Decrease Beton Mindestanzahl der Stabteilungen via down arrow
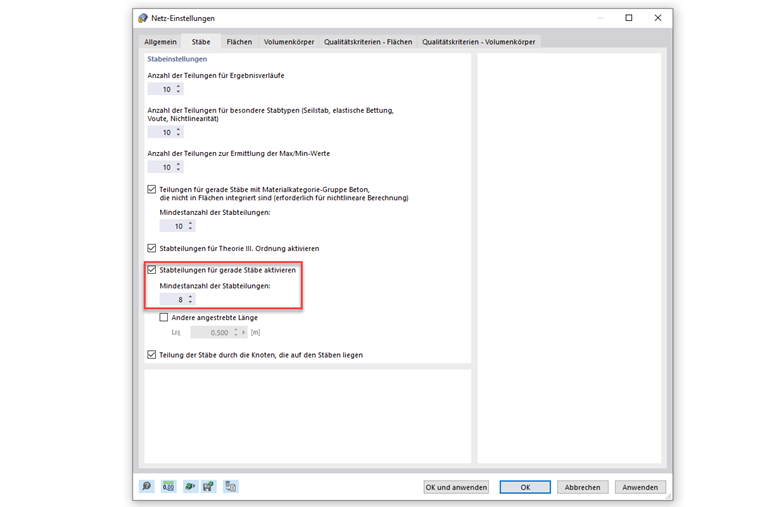Screen dimensions: 760x507 tap(190, 229)
